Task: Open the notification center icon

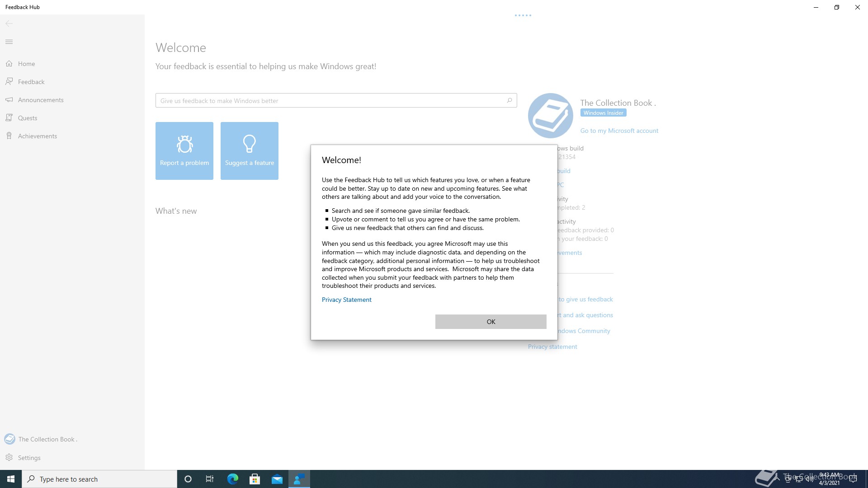Action: pyautogui.click(x=853, y=479)
